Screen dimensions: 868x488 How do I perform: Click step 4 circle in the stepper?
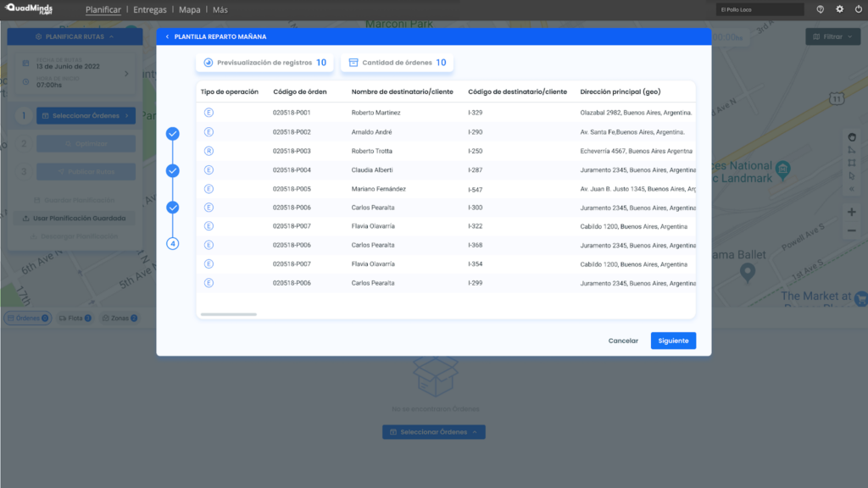click(x=173, y=243)
